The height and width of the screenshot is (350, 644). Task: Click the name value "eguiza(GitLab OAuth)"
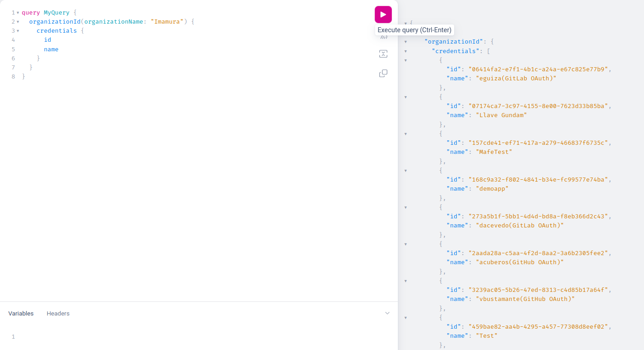(x=516, y=78)
